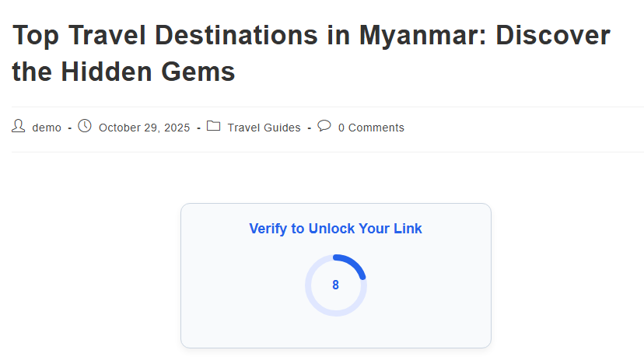Click the word Unlock in the card heading

[x=331, y=229]
